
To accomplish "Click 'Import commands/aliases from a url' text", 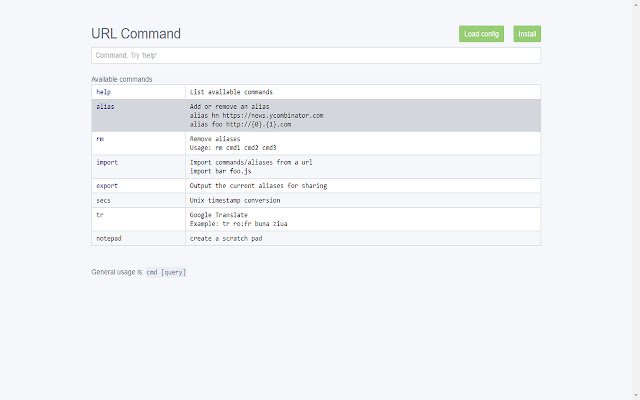I will tap(251, 162).
